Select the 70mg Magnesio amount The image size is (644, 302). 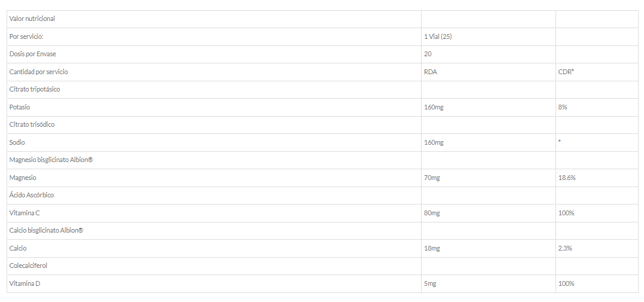[432, 178]
